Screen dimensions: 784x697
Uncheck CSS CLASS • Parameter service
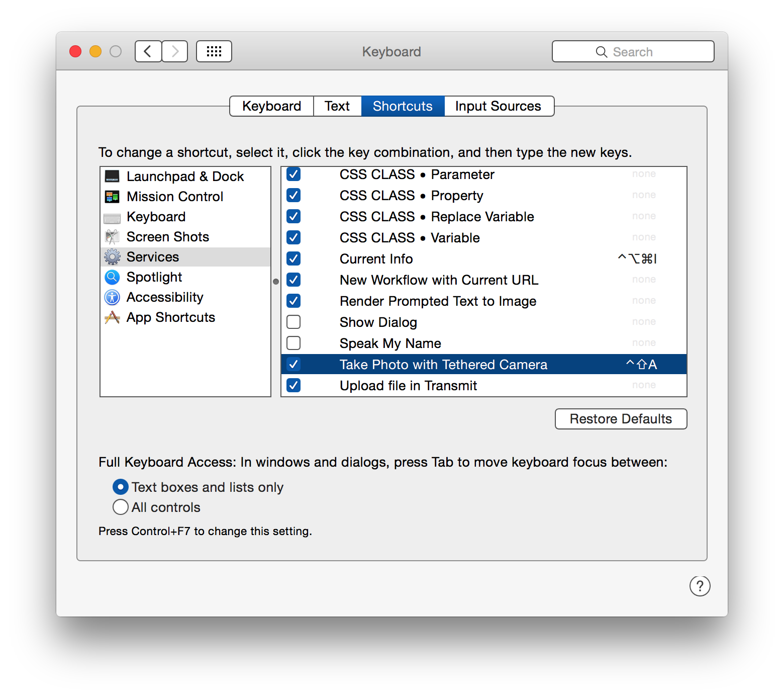293,174
